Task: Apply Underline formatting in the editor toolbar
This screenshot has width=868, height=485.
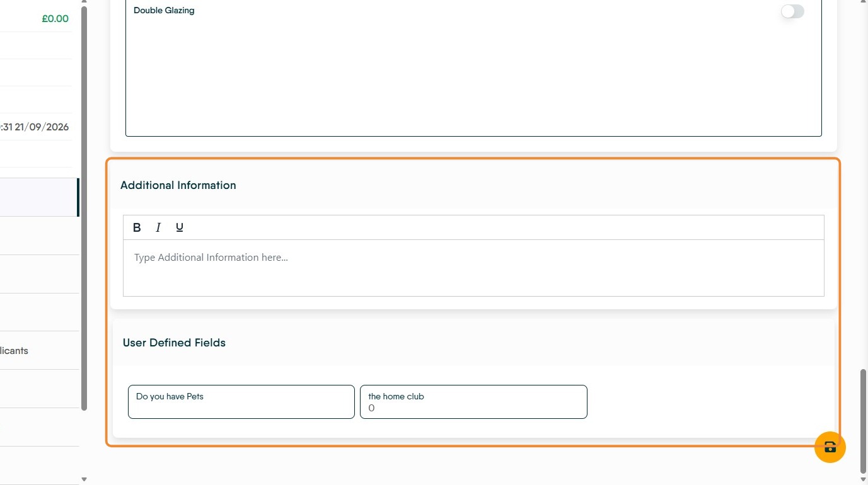Action: click(x=180, y=227)
